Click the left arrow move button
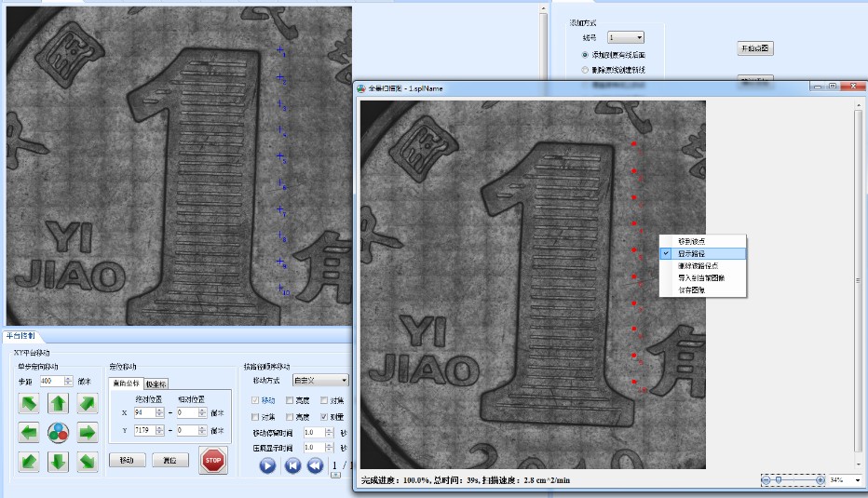The image size is (868, 498). point(29,432)
